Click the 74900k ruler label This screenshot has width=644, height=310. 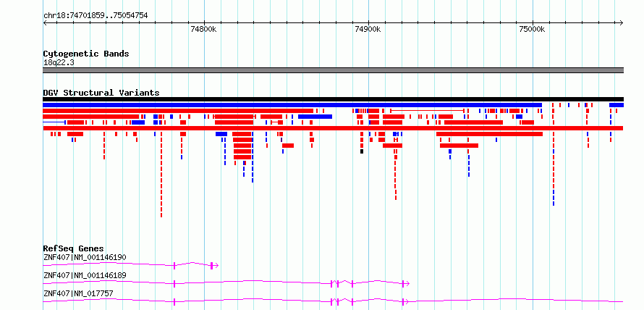click(368, 29)
